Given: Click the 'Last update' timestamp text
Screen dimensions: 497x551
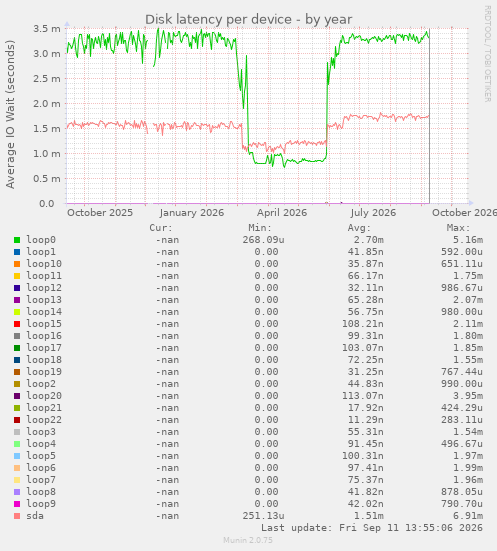Looking at the screenshot, I should (372, 528).
